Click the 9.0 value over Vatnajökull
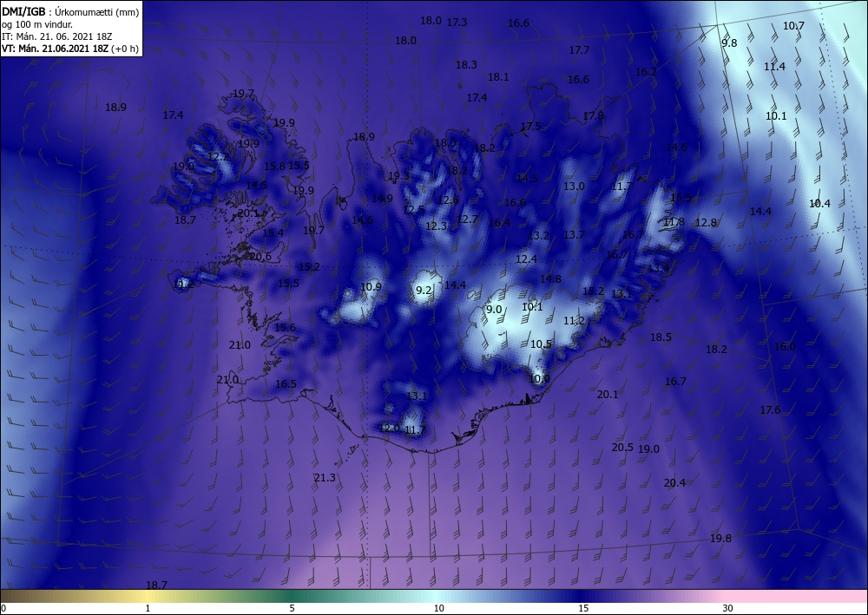Image resolution: width=868 pixels, height=615 pixels. 493,309
